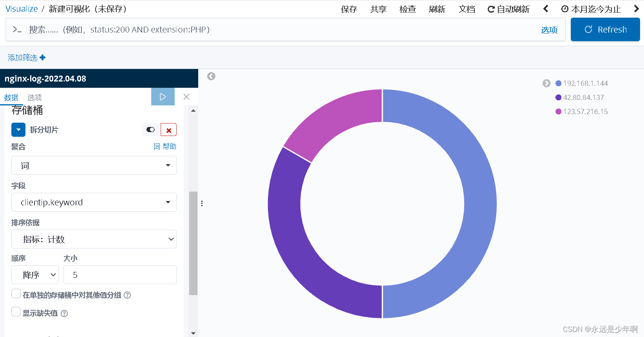Disable the split slices aggregation toggle
The height and width of the screenshot is (337, 644).
[150, 130]
